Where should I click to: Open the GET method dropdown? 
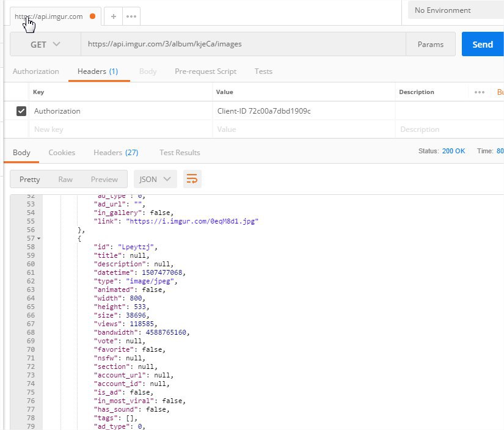[x=45, y=45]
